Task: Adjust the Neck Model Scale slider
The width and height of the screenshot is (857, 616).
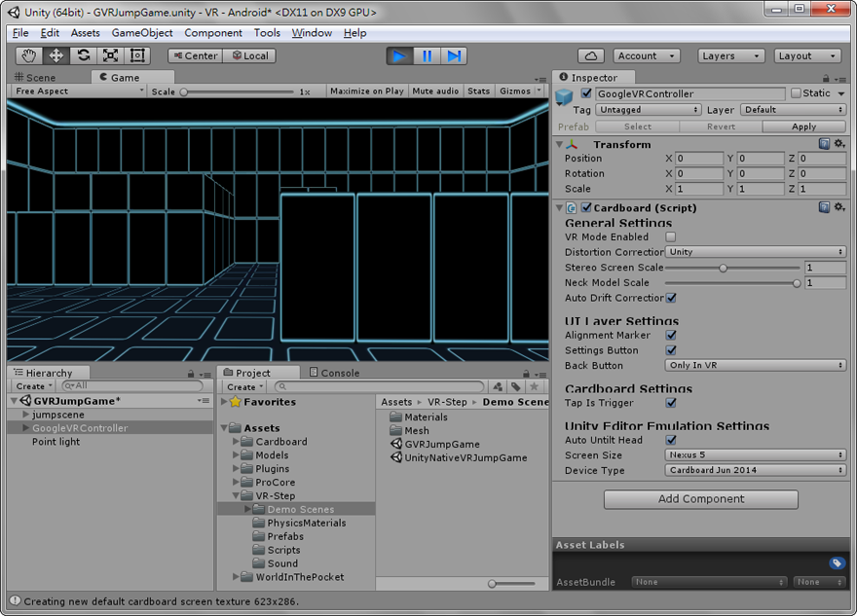Action: [732, 283]
